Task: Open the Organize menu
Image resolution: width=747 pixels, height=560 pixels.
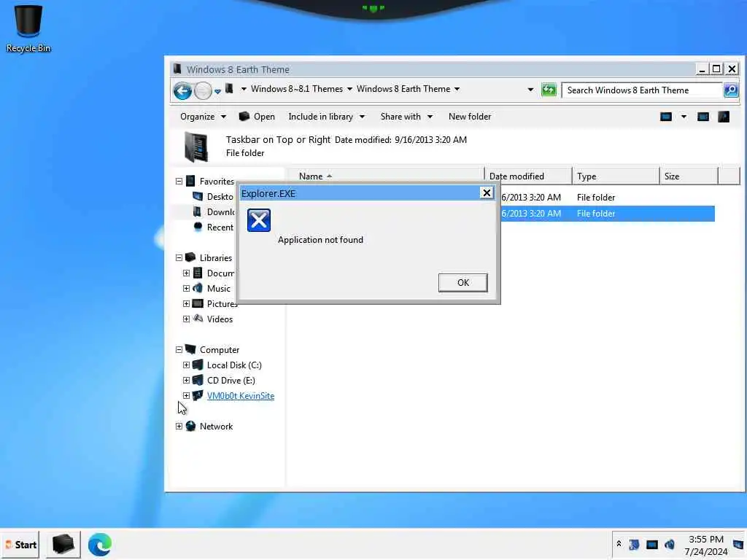Action: [203, 117]
